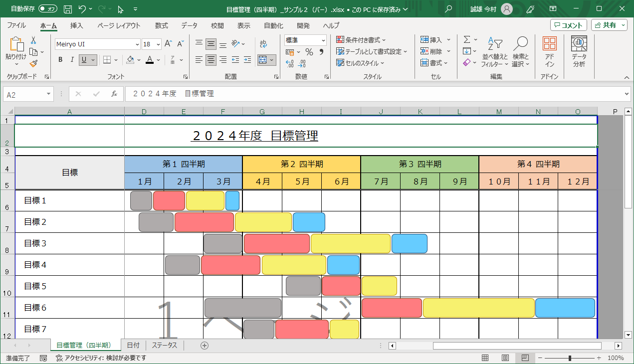Click the 共有 share button
The image size is (634, 364).
609,25
